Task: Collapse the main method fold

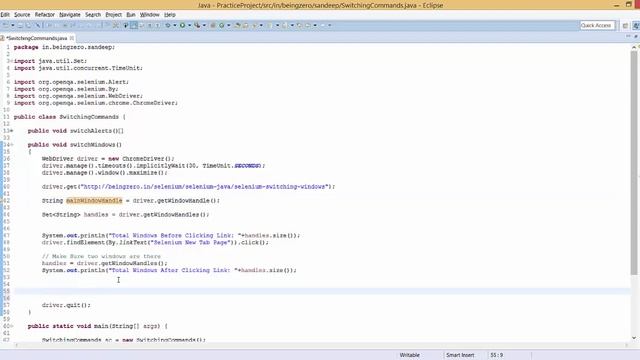Action: point(11,327)
